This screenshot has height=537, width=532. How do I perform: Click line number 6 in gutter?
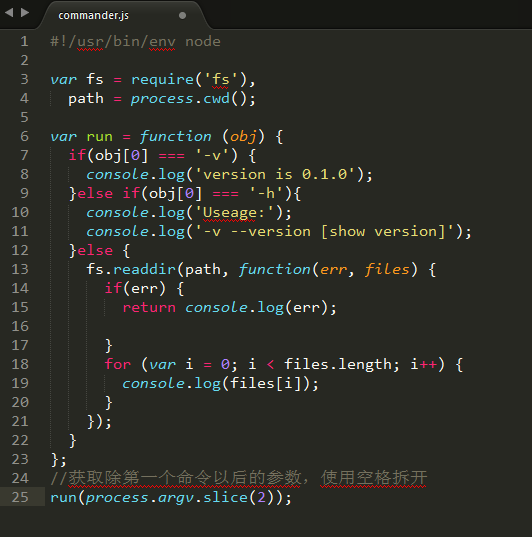coord(24,136)
